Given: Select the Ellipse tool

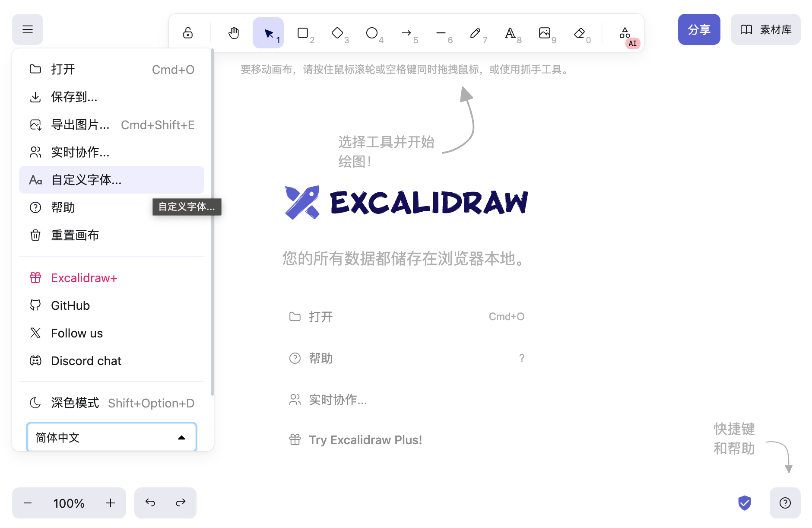Looking at the screenshot, I should (x=372, y=33).
